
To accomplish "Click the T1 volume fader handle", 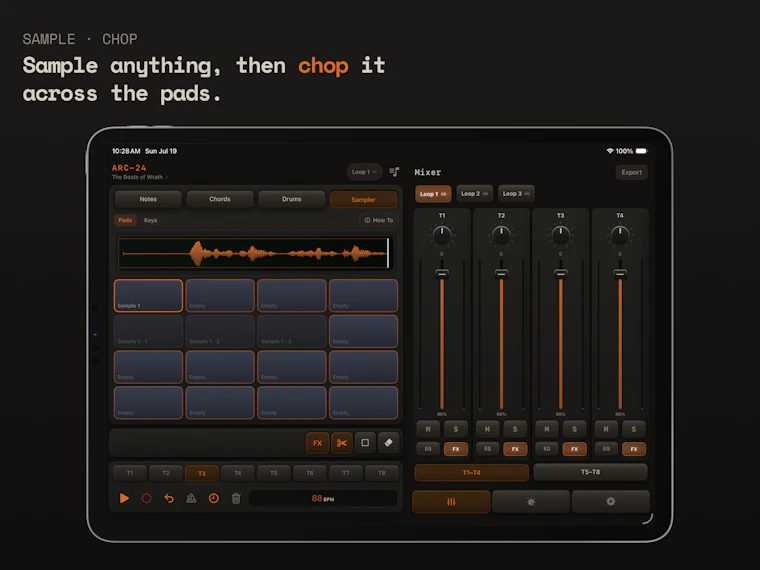I will [x=442, y=273].
